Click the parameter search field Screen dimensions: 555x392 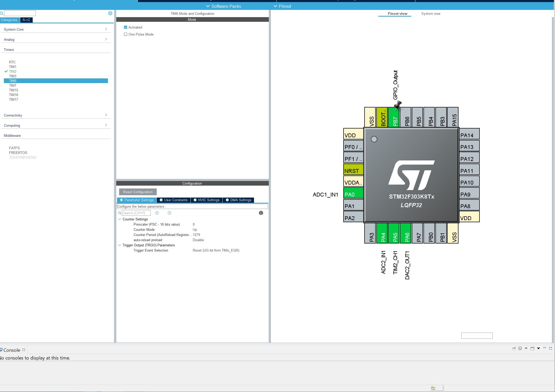(x=136, y=213)
